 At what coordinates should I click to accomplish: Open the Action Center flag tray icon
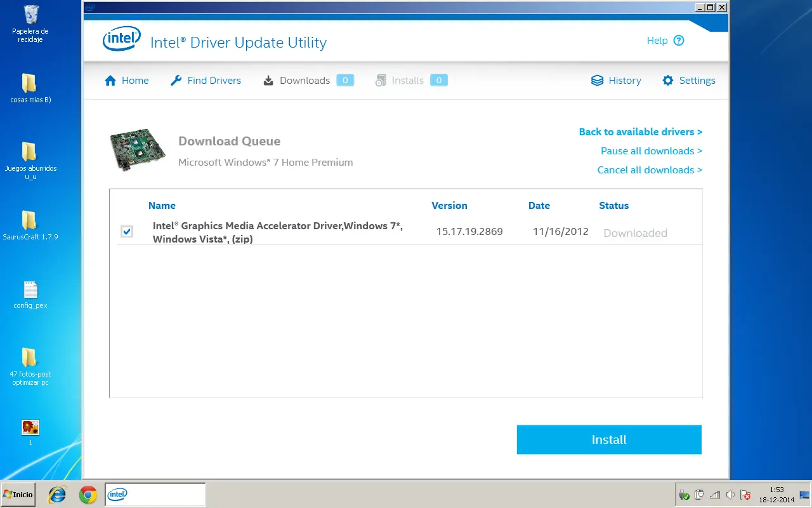(745, 495)
